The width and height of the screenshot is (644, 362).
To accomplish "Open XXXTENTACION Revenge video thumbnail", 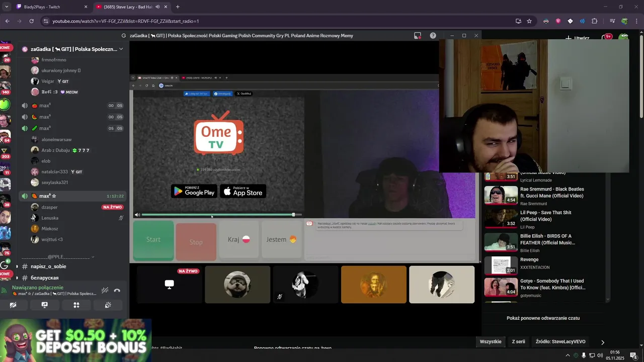I will tap(501, 266).
